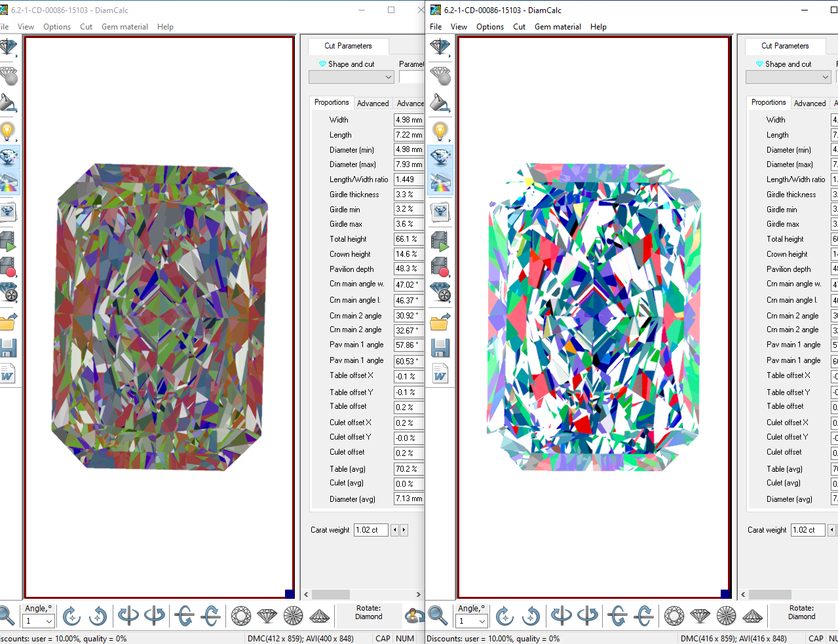838x644 pixels.
Task: Click user rotate icon at left window toolbar end
Action: pyautogui.click(x=415, y=616)
